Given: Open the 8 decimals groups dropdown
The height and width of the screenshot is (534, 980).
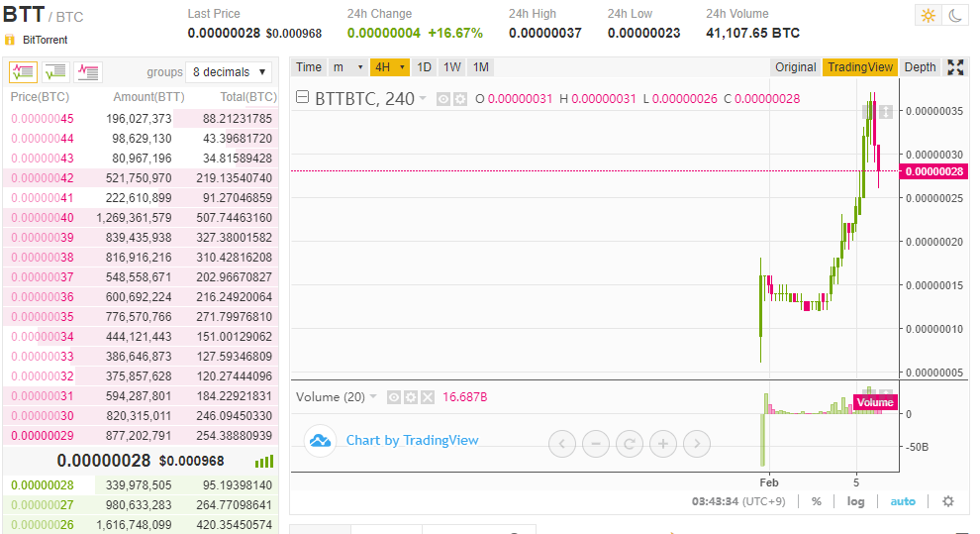Looking at the screenshot, I should tap(230, 72).
